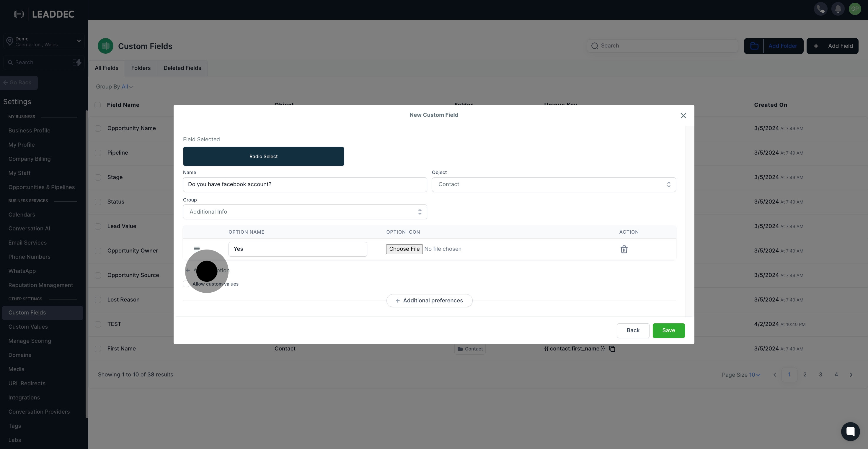
Task: Click the folder icon on Add Folder
Action: tap(754, 46)
